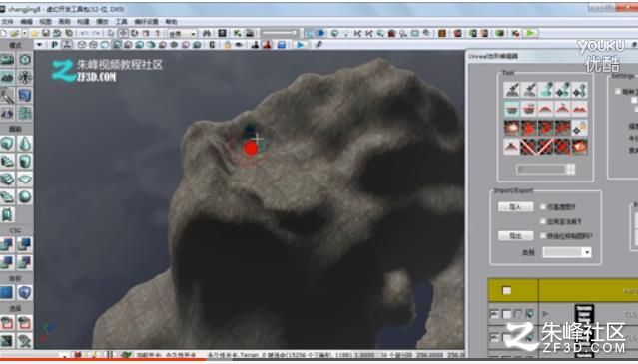Click the padlock icon in the viewport toolbar
Screen dimensions: 638x364
pos(227,45)
